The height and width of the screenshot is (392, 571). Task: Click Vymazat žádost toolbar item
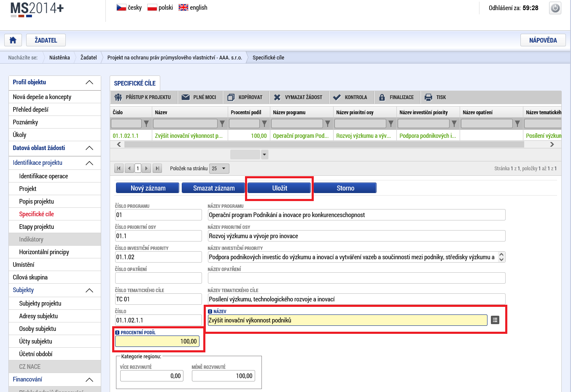coord(298,97)
